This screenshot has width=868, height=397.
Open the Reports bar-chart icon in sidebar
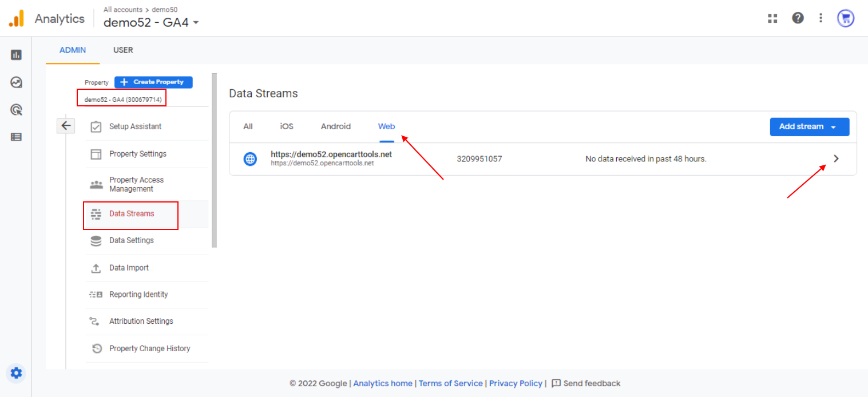tap(16, 55)
